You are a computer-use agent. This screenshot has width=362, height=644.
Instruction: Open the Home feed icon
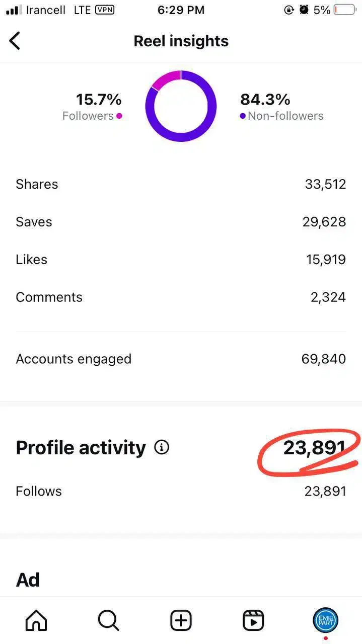[x=36, y=620]
